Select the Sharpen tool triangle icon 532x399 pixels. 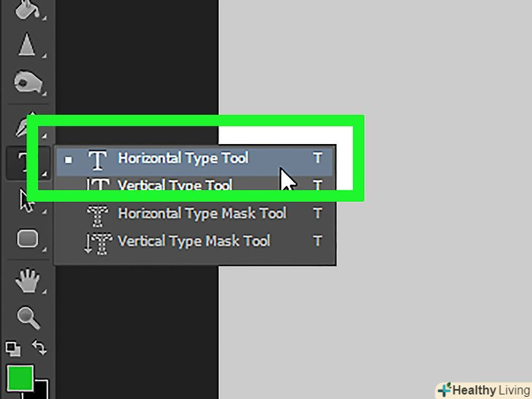point(27,45)
